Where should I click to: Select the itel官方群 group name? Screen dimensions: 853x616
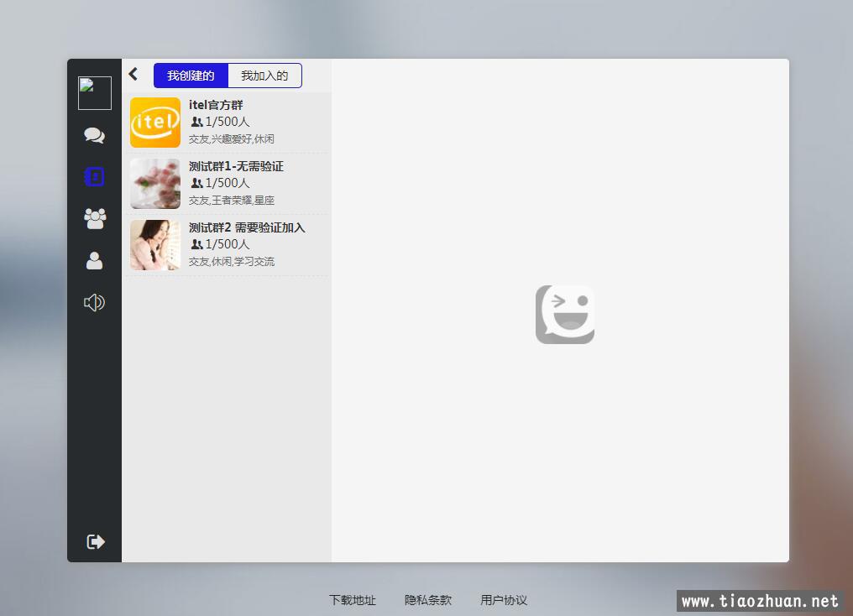[216, 105]
